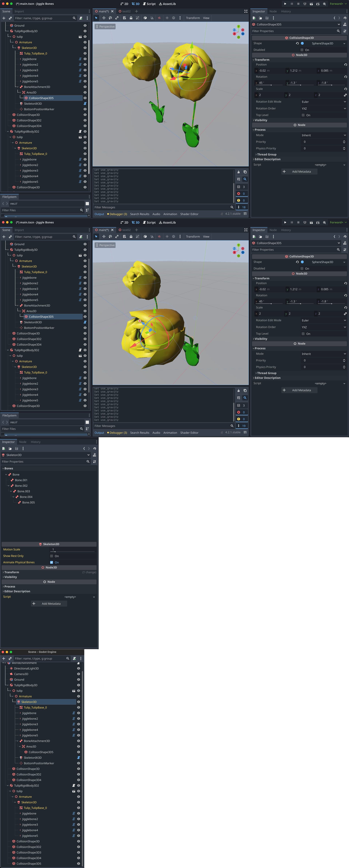Open object history icon in lower editor Inspector
Image resolution: width=349 pixels, height=868 pixels.
coord(345,237)
